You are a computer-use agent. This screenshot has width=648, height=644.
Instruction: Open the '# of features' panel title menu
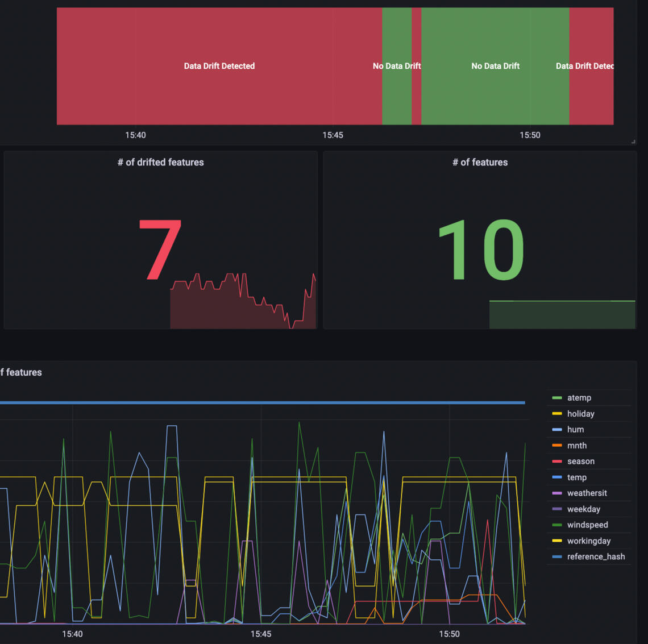480,163
